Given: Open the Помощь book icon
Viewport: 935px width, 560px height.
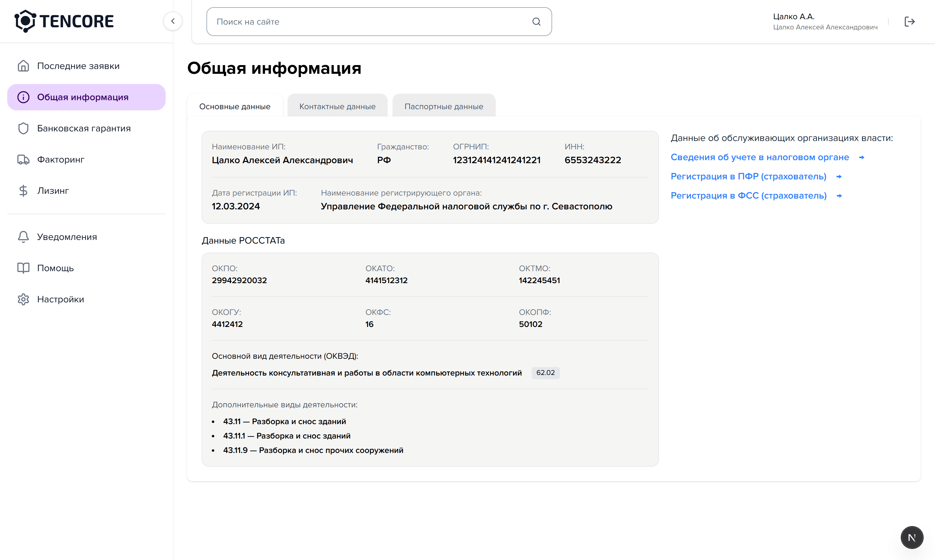Looking at the screenshot, I should pos(23,268).
